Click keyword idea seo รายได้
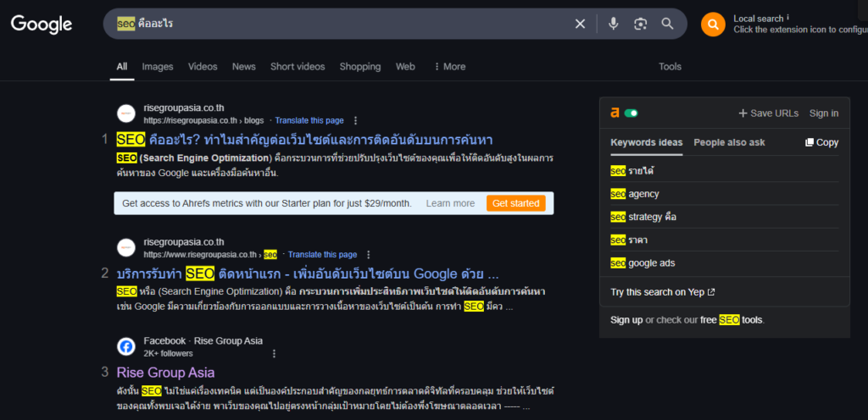Screen dimensions: 868x420 (632, 171)
